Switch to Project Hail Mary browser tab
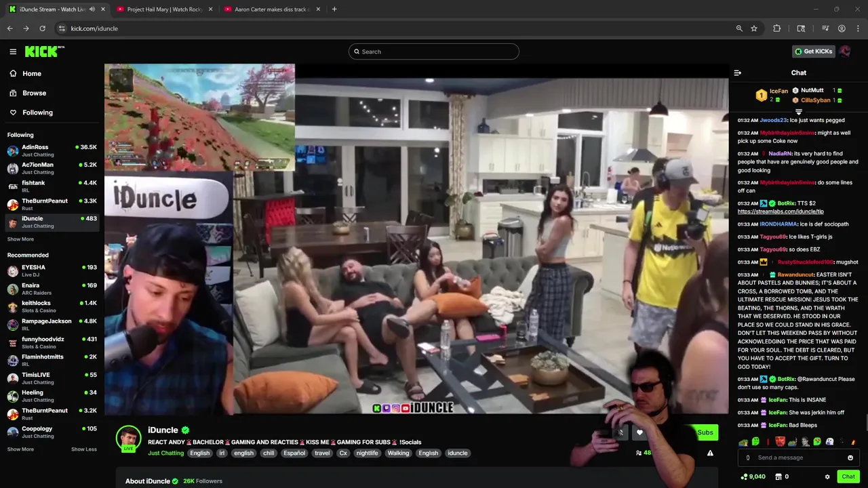This screenshot has width=868, height=488. coord(165,9)
